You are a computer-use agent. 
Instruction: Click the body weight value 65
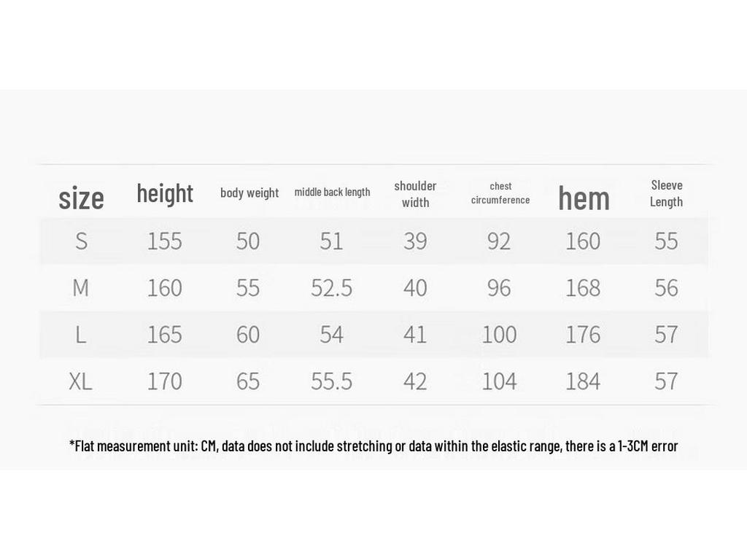pyautogui.click(x=248, y=381)
